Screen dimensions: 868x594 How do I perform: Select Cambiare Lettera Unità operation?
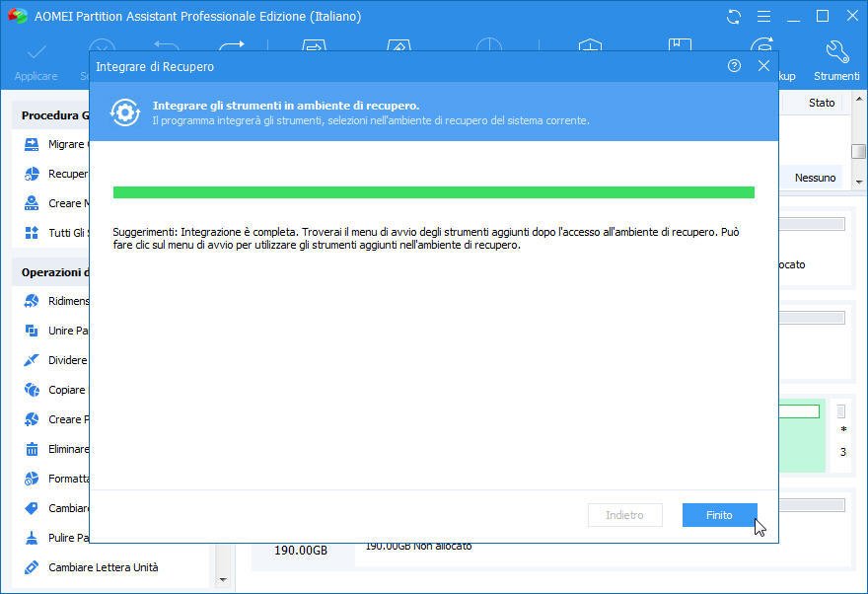103,567
